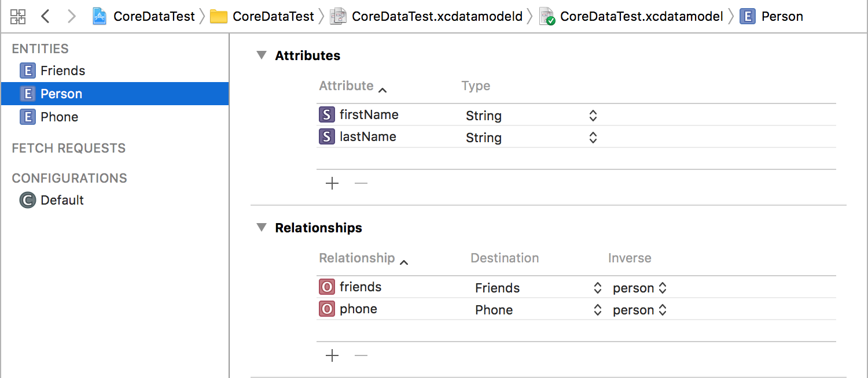This screenshot has height=378, width=868.
Task: Click the CoreDataTest.xcdatamodel breadcrumb item
Action: (x=641, y=16)
